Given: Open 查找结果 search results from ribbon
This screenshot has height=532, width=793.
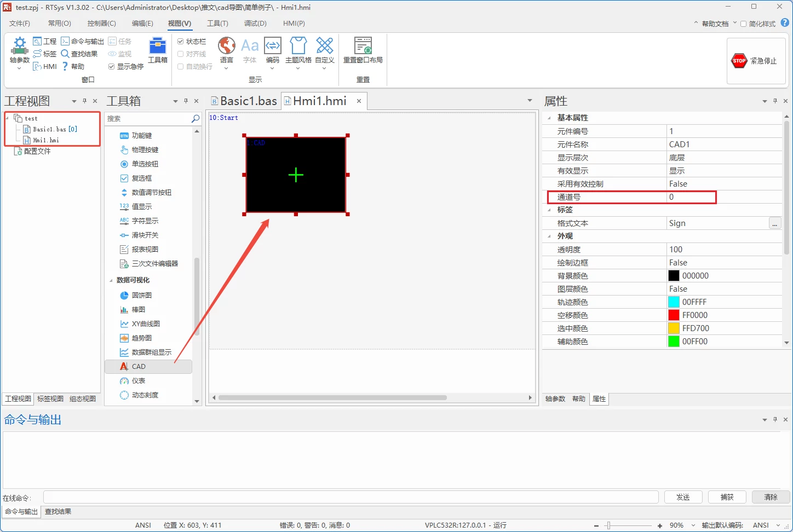Looking at the screenshot, I should point(79,54).
